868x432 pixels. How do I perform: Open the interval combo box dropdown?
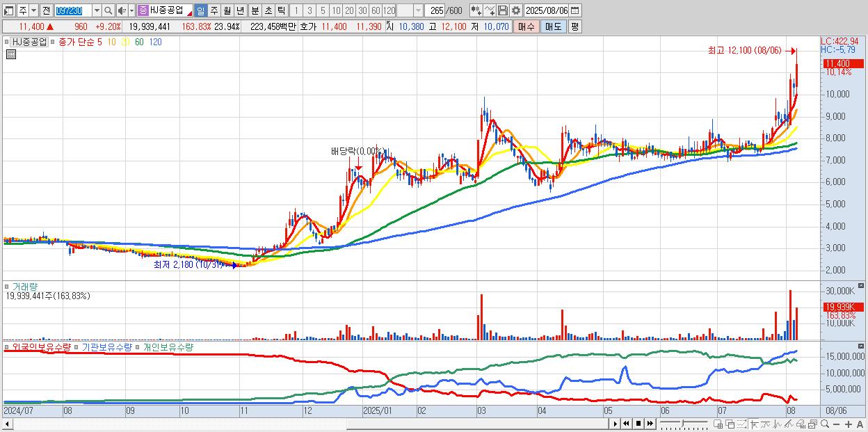pos(418,10)
